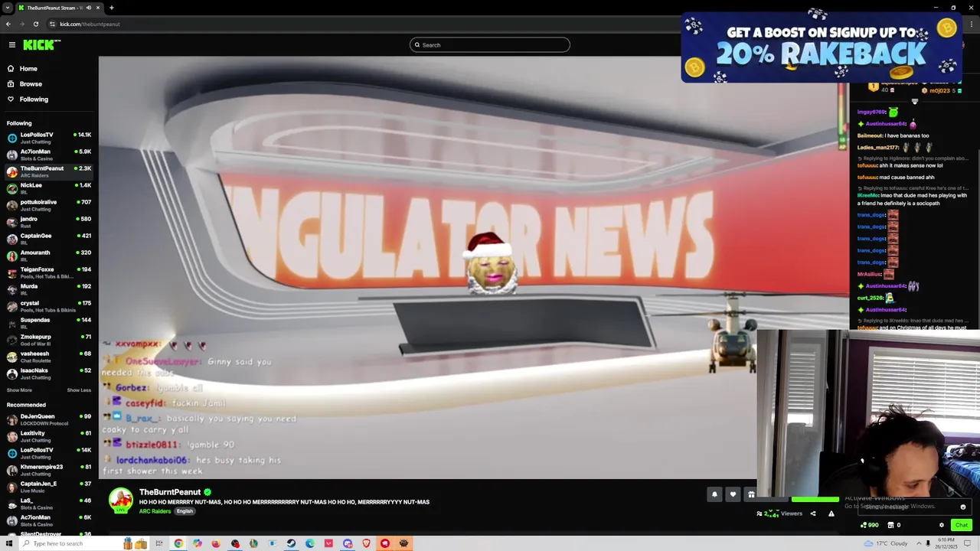
Task: Click the Kick logo
Action: (x=41, y=44)
